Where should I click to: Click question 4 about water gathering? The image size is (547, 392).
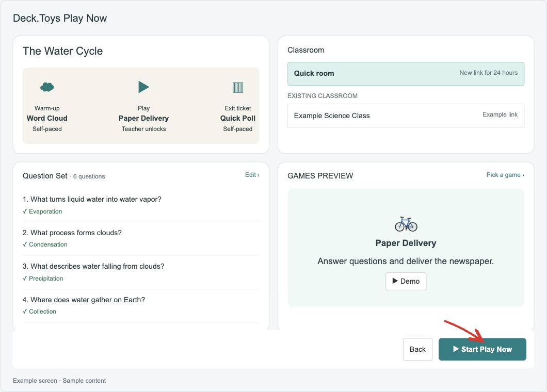[84, 300]
